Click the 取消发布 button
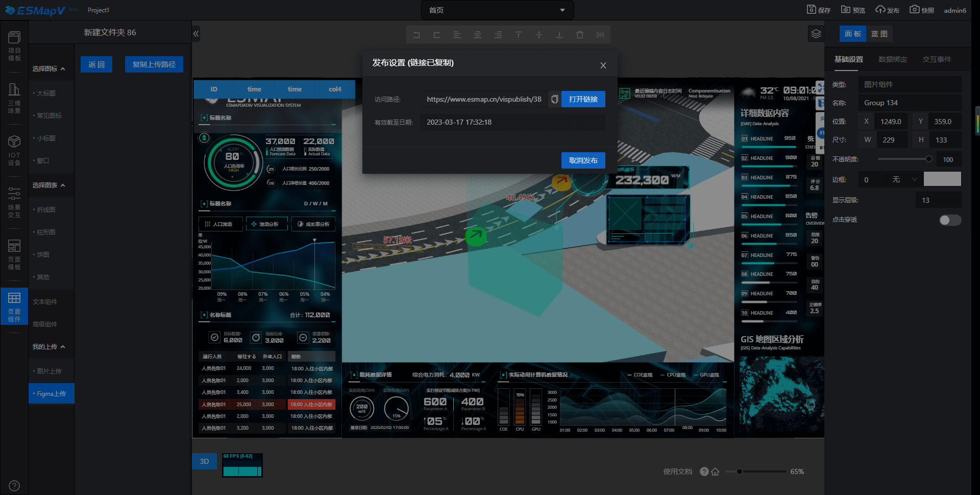Viewport: 980px width, 495px height. pos(583,160)
